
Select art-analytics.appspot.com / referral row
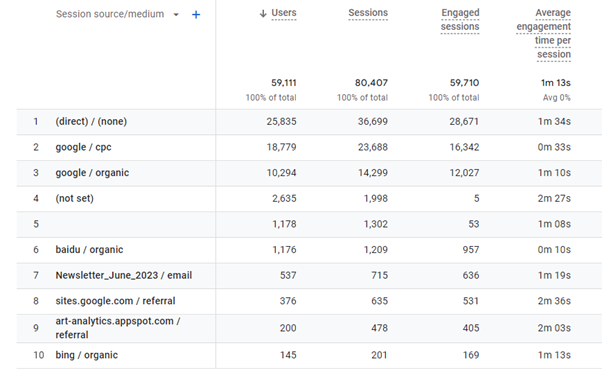(309, 328)
